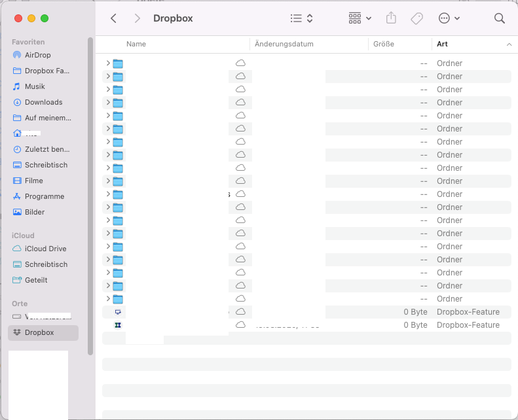Open AirDrop in the sidebar
Image resolution: width=518 pixels, height=420 pixels.
pos(31,55)
